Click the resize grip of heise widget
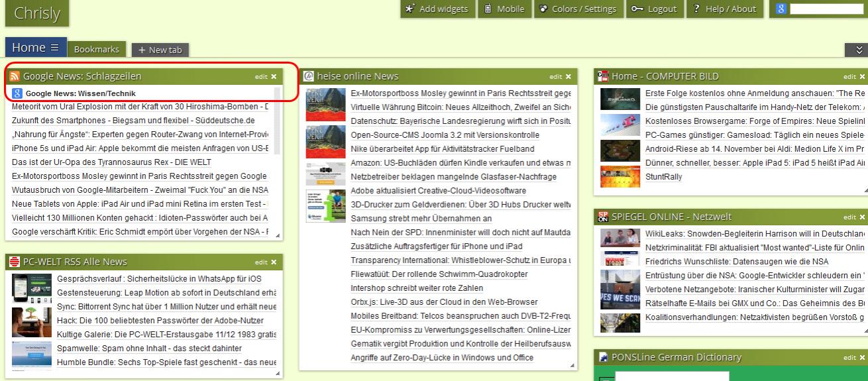868x381 pixels. [572, 365]
